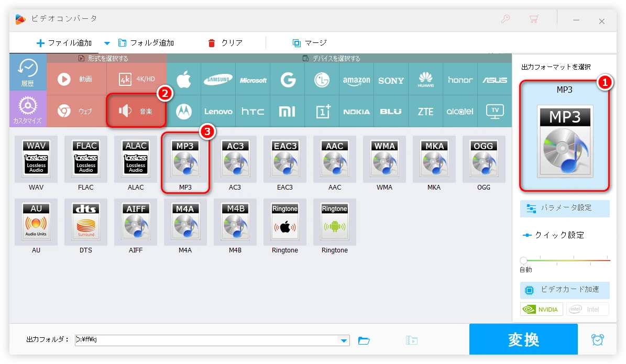Viewport: 626px width, 364px height.
Task: Click the alarm clock scheduler icon
Action: tap(597, 339)
